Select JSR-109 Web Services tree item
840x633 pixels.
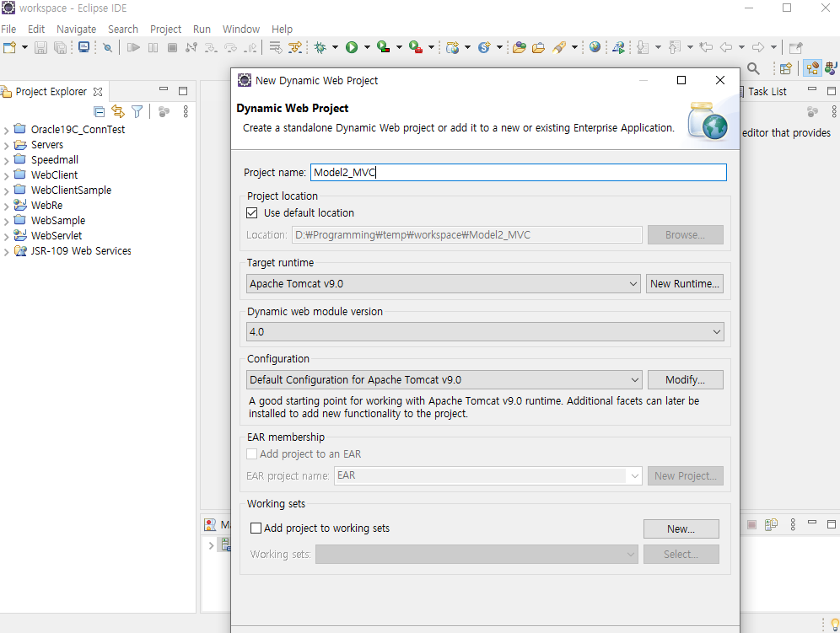click(x=80, y=251)
